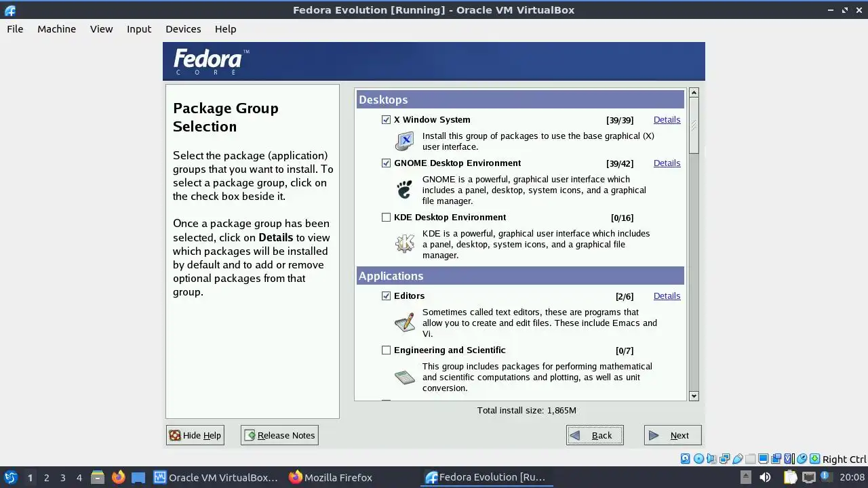Viewport: 868px width, 488px height.
Task: Click the optical disc status icon
Action: tap(699, 459)
